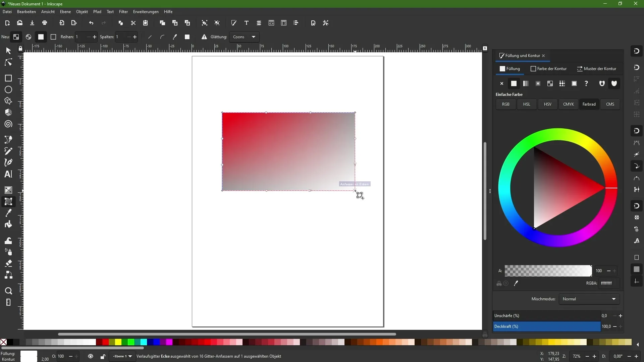Choose the rectangle tool

pyautogui.click(x=8, y=78)
